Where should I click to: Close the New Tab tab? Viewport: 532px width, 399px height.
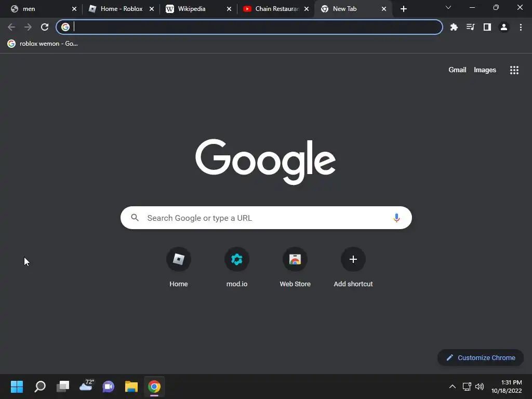tap(384, 9)
